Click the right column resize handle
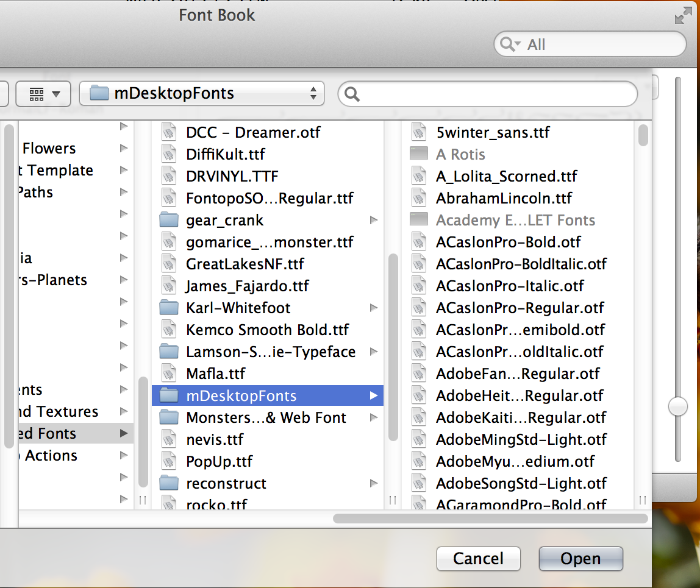This screenshot has height=588, width=700. (643, 500)
